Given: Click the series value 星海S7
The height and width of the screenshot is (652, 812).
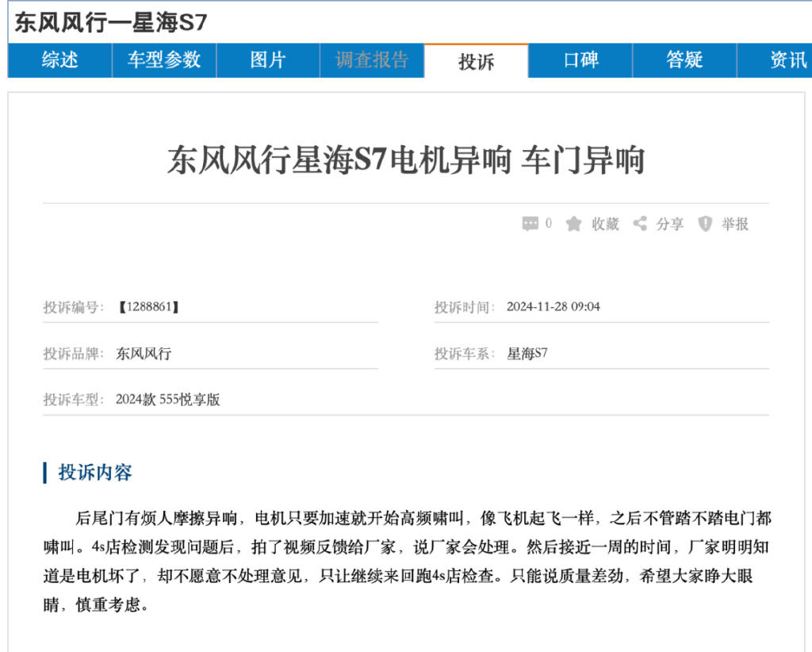Looking at the screenshot, I should point(527,353).
